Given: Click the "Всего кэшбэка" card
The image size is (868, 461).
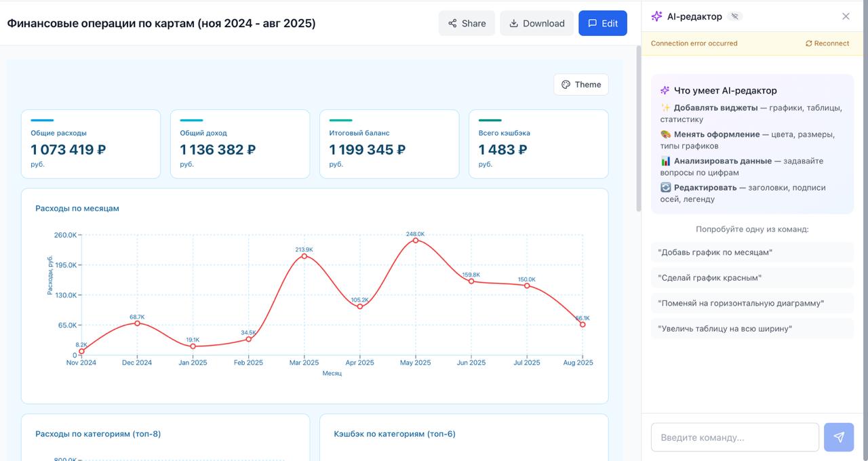Looking at the screenshot, I should coord(538,144).
